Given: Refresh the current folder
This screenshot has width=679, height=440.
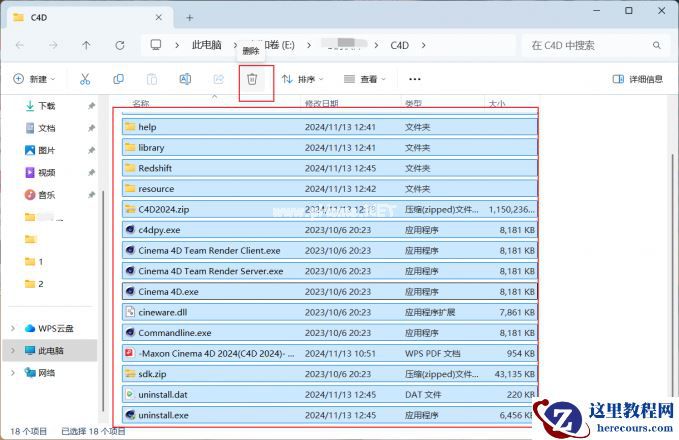Looking at the screenshot, I should [120, 45].
